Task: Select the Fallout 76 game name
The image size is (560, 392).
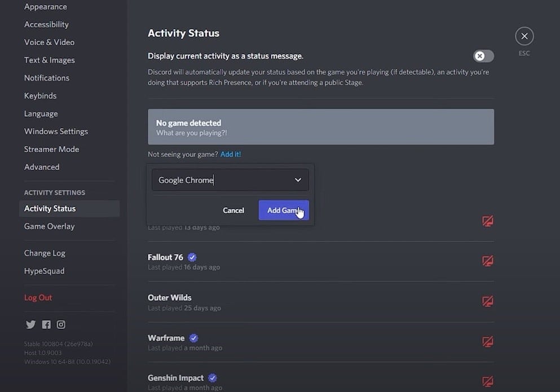Action: click(x=165, y=257)
